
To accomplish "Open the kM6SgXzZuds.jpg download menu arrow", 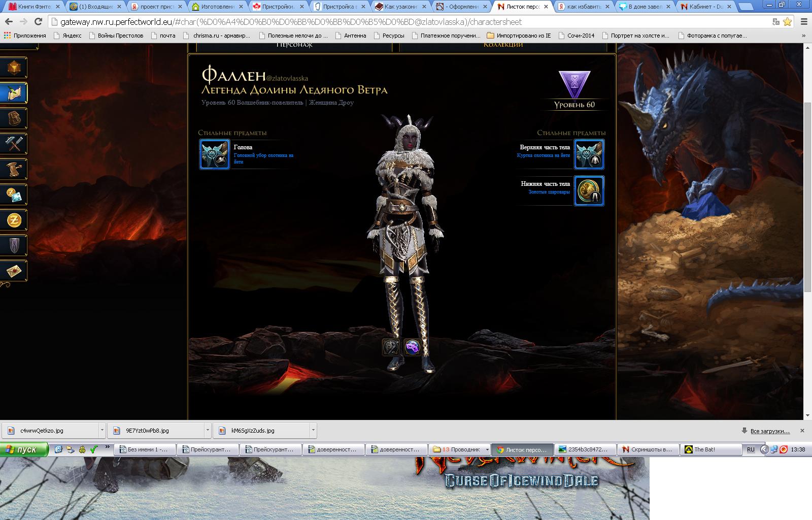I will coord(313,430).
